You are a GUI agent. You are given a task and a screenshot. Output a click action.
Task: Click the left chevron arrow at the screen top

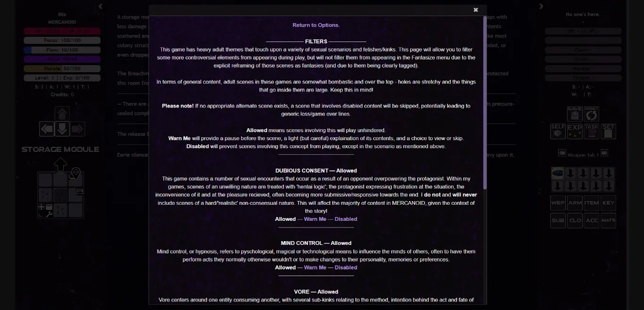click(x=100, y=6)
